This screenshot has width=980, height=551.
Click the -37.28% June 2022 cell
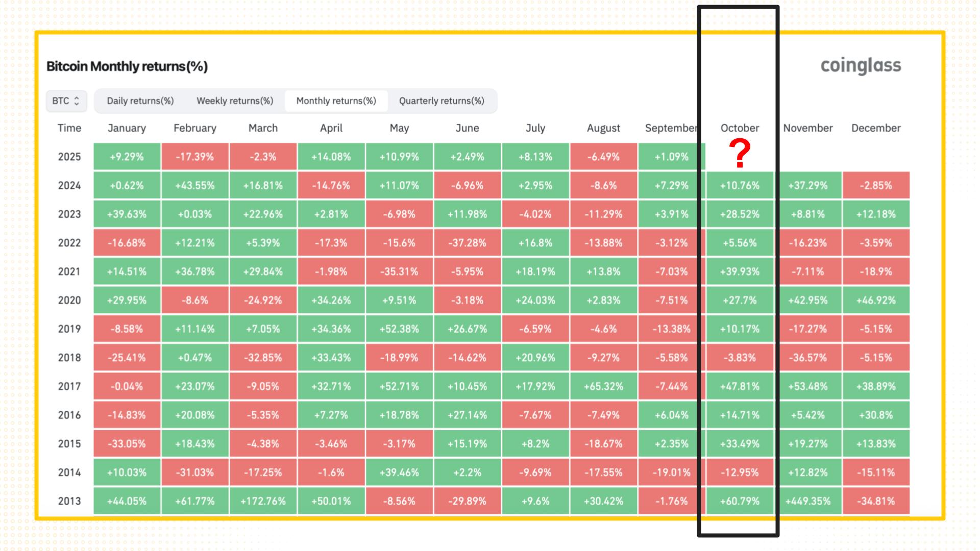[x=467, y=243]
